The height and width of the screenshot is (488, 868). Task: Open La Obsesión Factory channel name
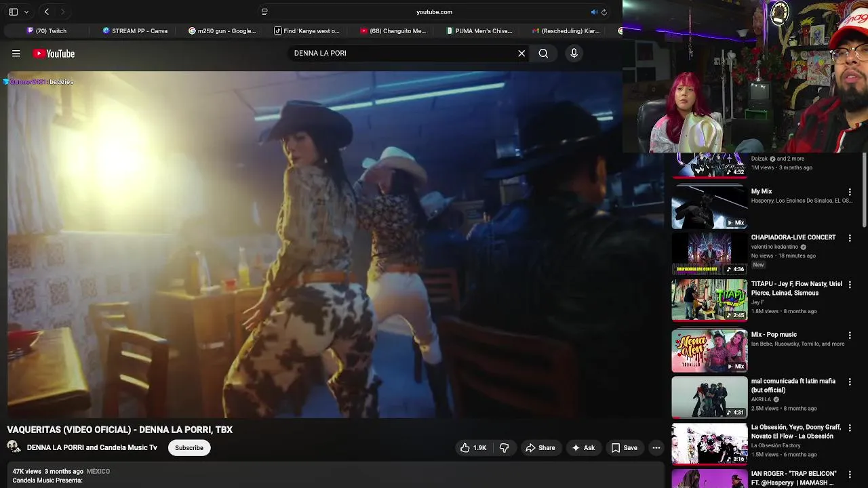(776, 445)
